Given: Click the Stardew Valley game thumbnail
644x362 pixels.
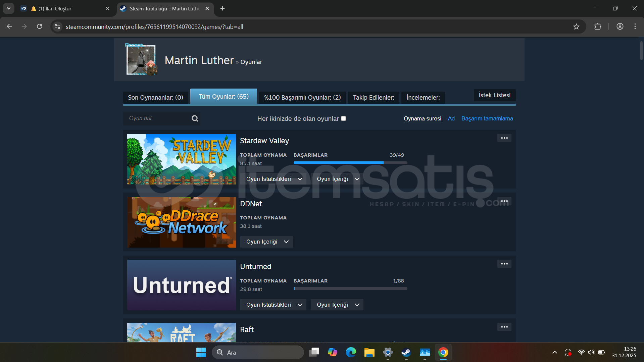Looking at the screenshot, I should coord(182,159).
